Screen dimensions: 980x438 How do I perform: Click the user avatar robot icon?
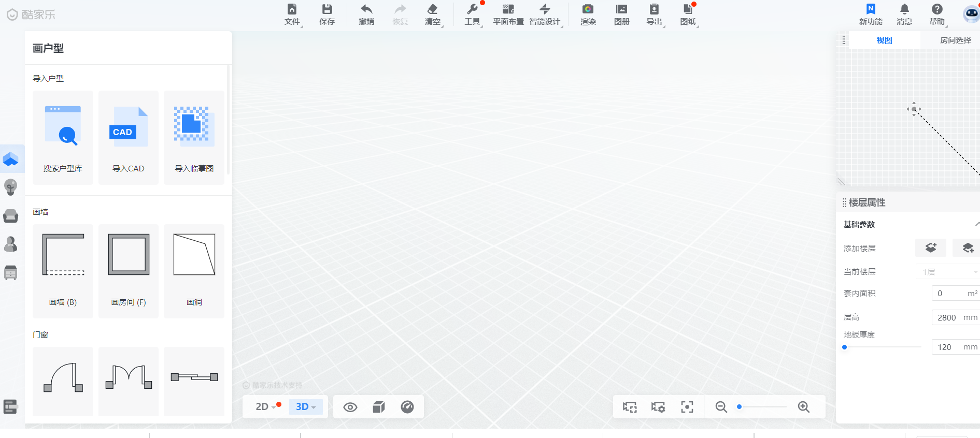click(x=971, y=14)
